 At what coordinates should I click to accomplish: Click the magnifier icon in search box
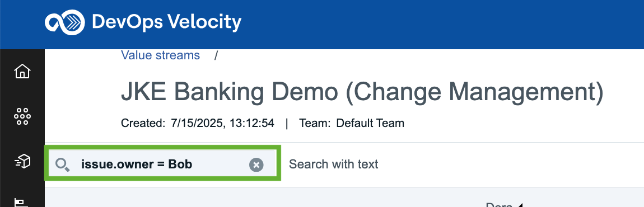point(62,164)
